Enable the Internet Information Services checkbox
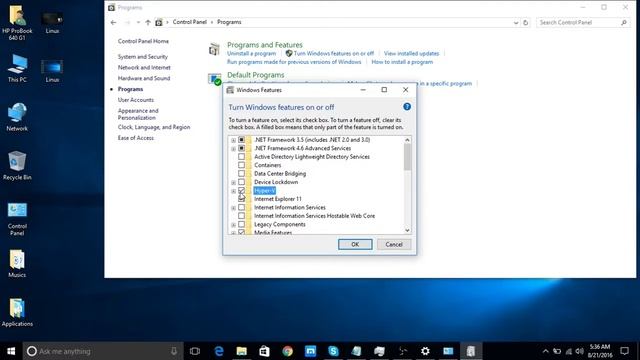Screen dimensions: 640x360 click(241, 207)
